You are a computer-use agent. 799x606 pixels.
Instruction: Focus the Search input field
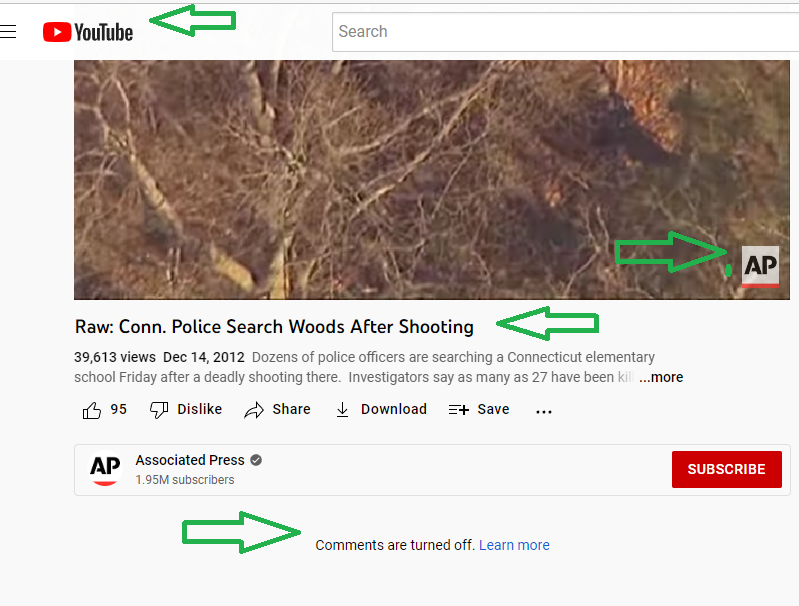565,32
